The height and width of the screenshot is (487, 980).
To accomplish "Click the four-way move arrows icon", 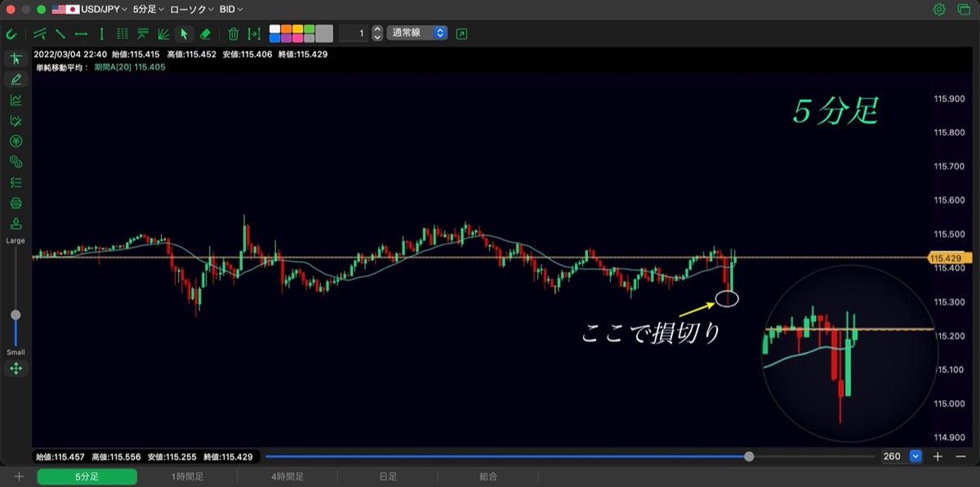I will pos(16,369).
